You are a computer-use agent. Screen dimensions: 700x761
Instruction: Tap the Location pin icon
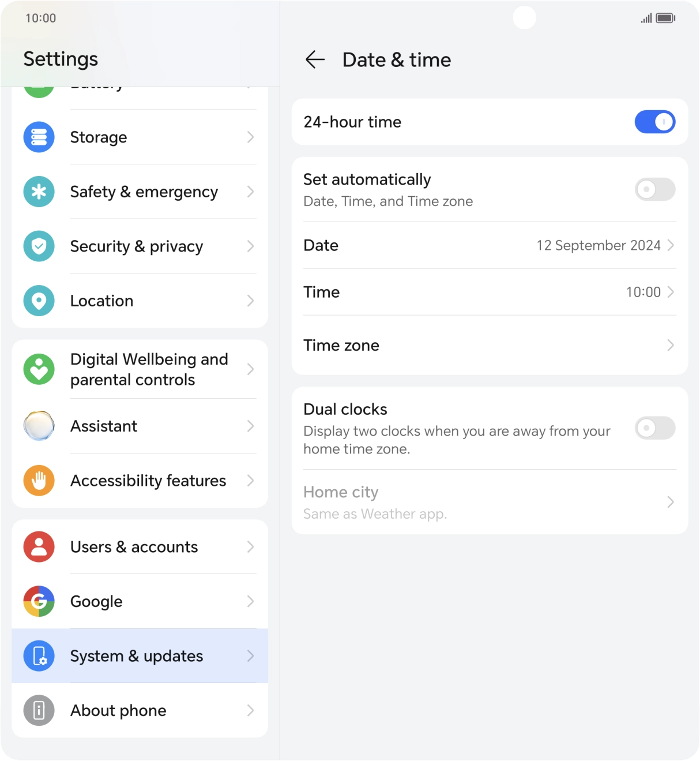pyautogui.click(x=39, y=301)
